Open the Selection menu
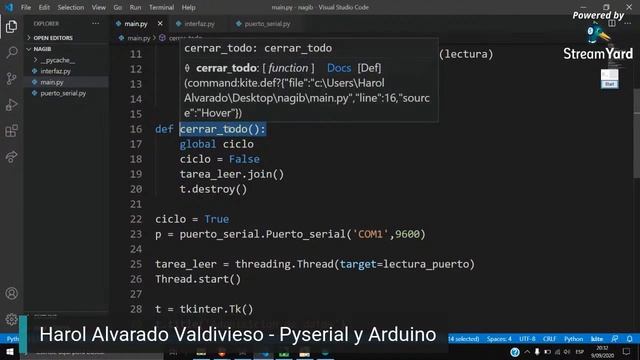The height and width of the screenshot is (360, 640). click(71, 7)
